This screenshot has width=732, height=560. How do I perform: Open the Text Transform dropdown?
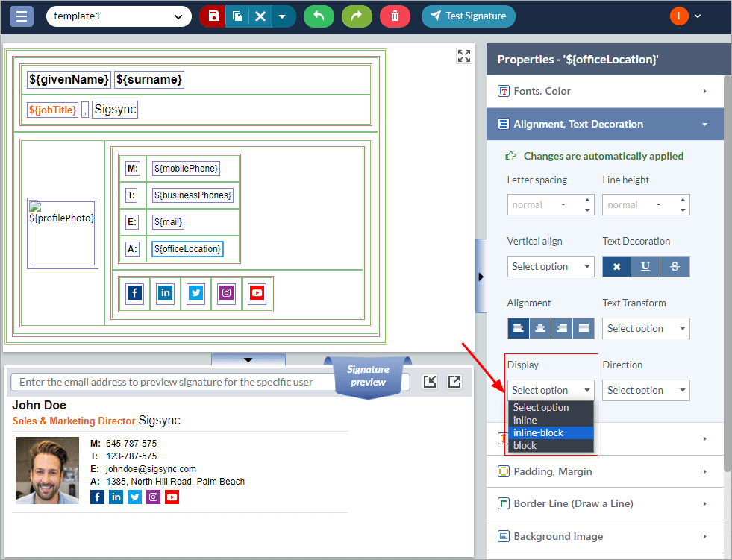645,328
